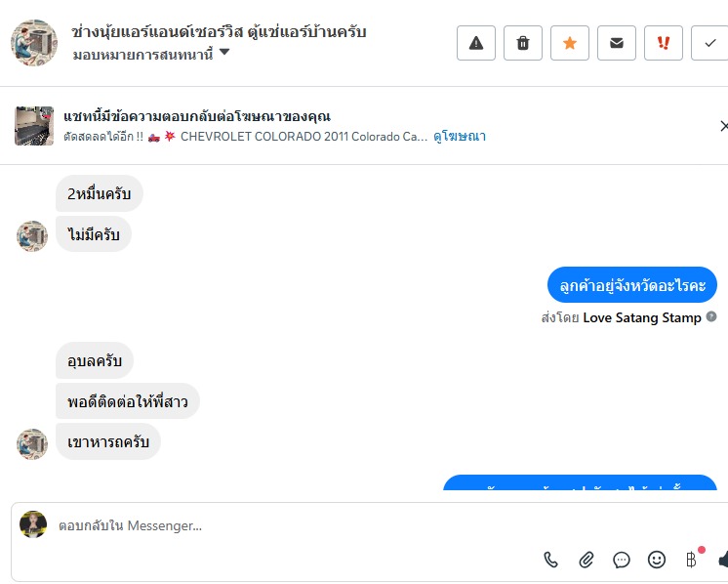This screenshot has width=728, height=584.
Task: Mark conversation as spam with warning icon
Action: (x=476, y=42)
